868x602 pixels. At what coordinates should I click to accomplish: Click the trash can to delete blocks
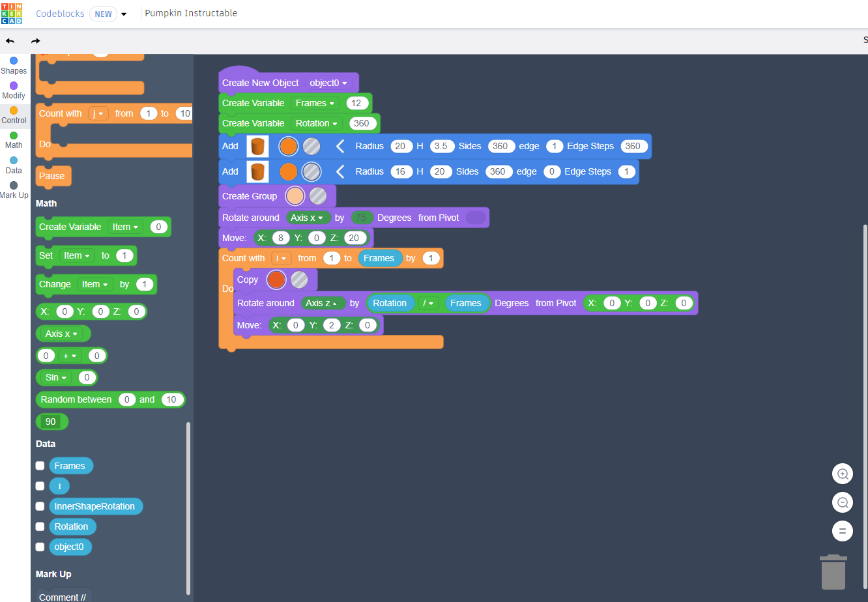point(833,573)
